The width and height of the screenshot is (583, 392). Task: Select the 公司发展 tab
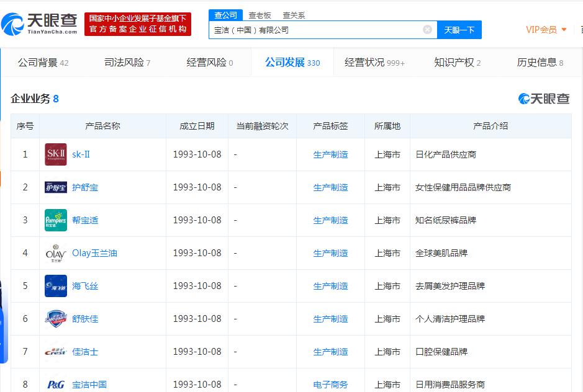292,63
